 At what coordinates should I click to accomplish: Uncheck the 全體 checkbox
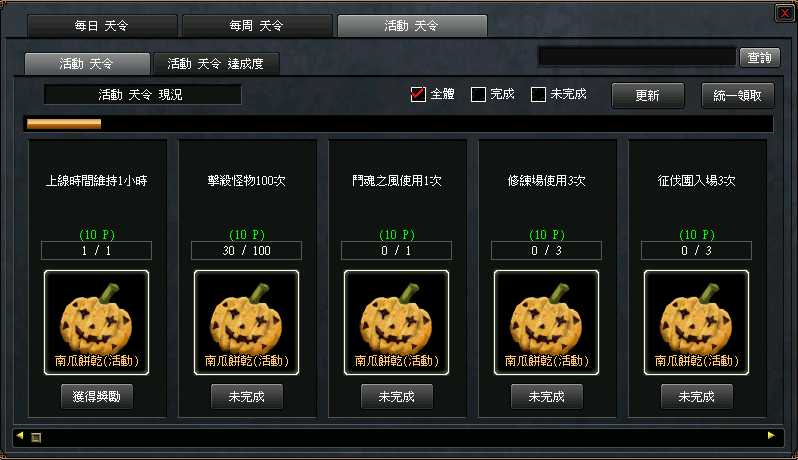418,94
